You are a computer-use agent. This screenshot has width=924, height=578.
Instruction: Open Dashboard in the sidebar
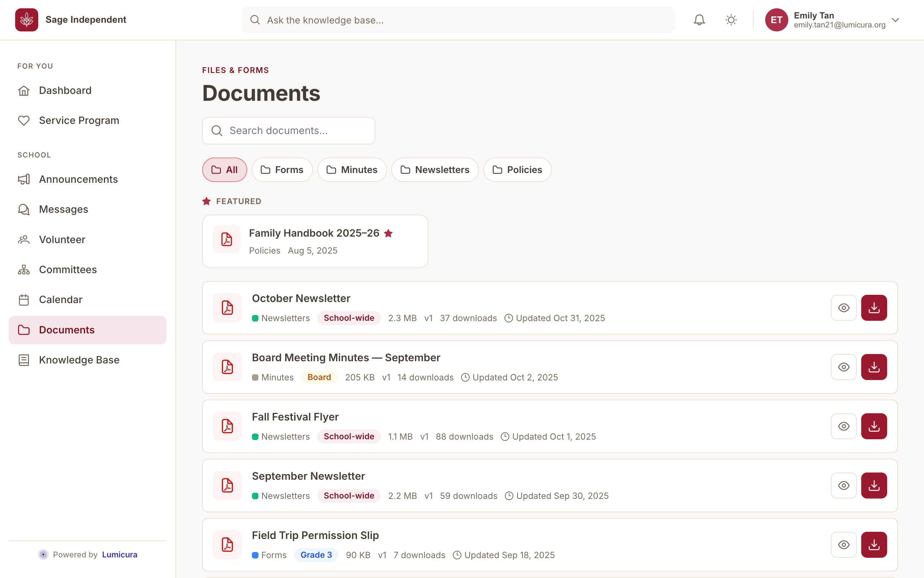88,91
